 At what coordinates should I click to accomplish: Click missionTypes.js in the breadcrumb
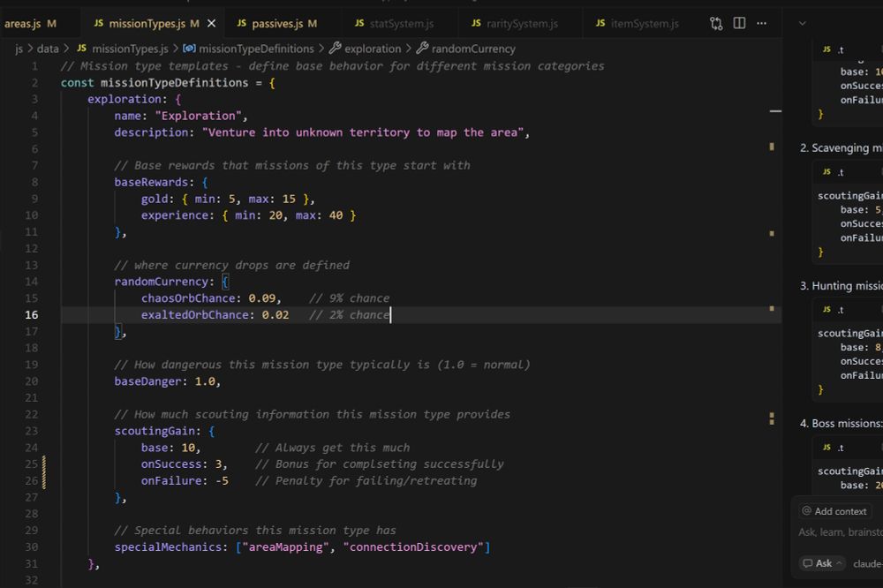[130, 49]
